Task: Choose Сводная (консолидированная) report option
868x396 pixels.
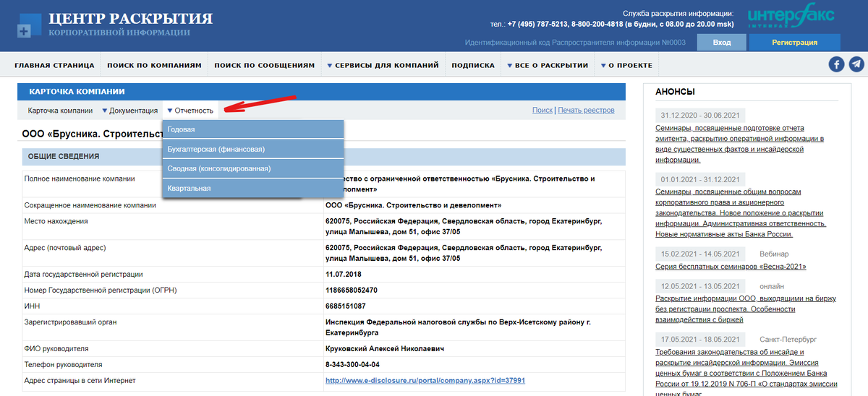Action: pos(253,168)
